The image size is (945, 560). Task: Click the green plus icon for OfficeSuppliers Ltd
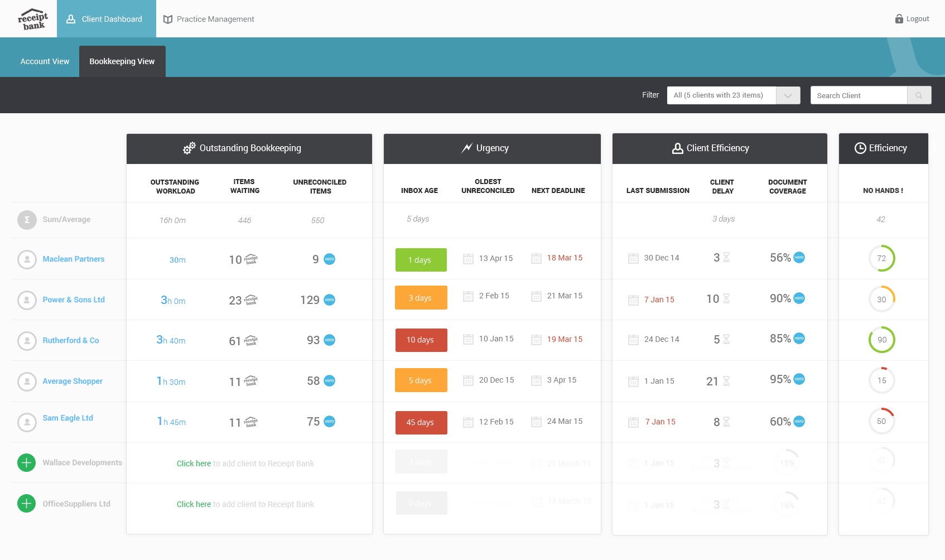pos(26,503)
